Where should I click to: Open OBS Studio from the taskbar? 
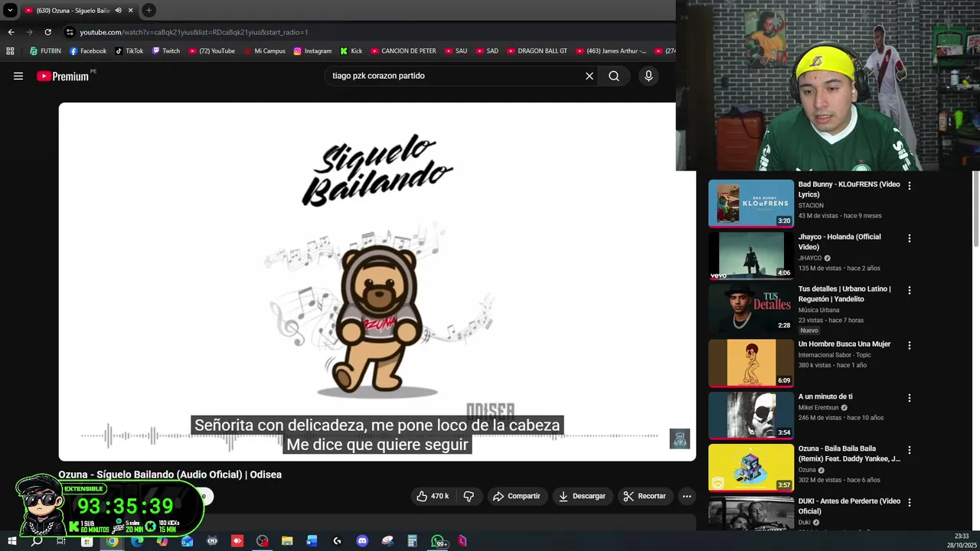point(263,541)
